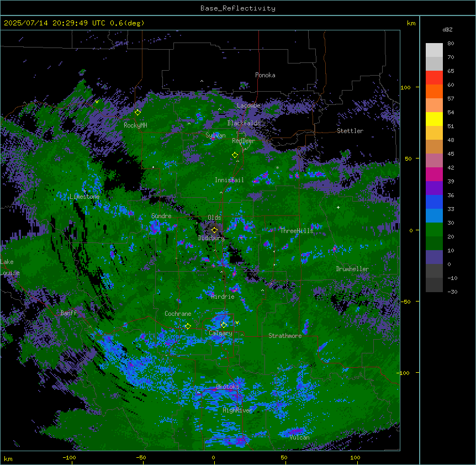Select the dark blue 36 dBZ legend swatch
Viewport: 476px width, 465px height.
pyautogui.click(x=434, y=202)
